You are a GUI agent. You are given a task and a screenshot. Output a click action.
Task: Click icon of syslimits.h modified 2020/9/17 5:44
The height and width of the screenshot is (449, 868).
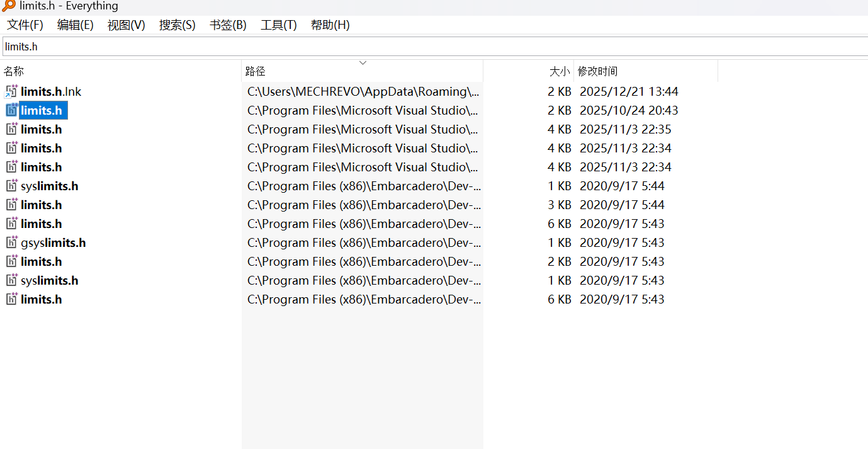click(x=11, y=186)
